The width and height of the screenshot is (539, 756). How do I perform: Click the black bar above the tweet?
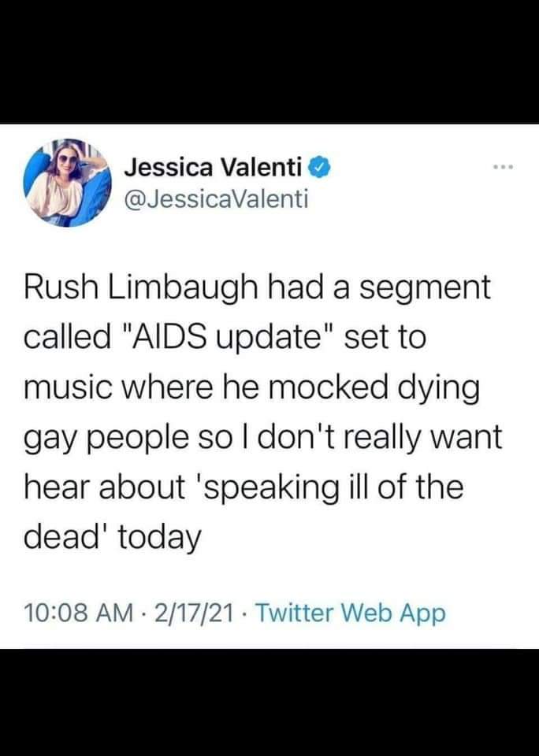[269, 61]
